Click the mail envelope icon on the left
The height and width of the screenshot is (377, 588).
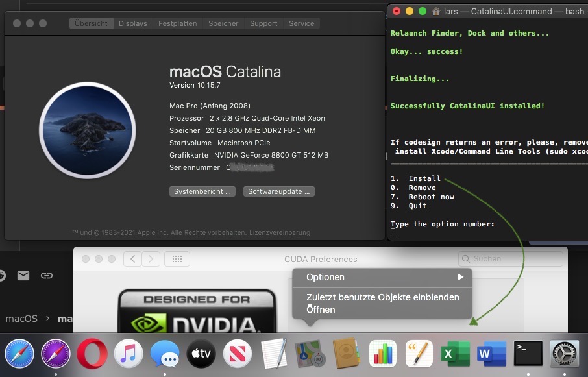point(23,276)
